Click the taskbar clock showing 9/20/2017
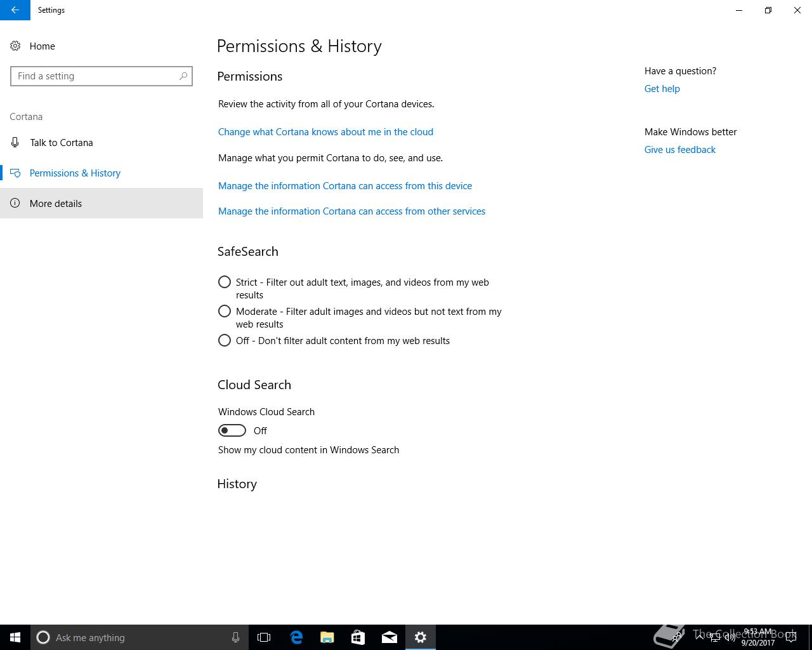 [x=758, y=637]
